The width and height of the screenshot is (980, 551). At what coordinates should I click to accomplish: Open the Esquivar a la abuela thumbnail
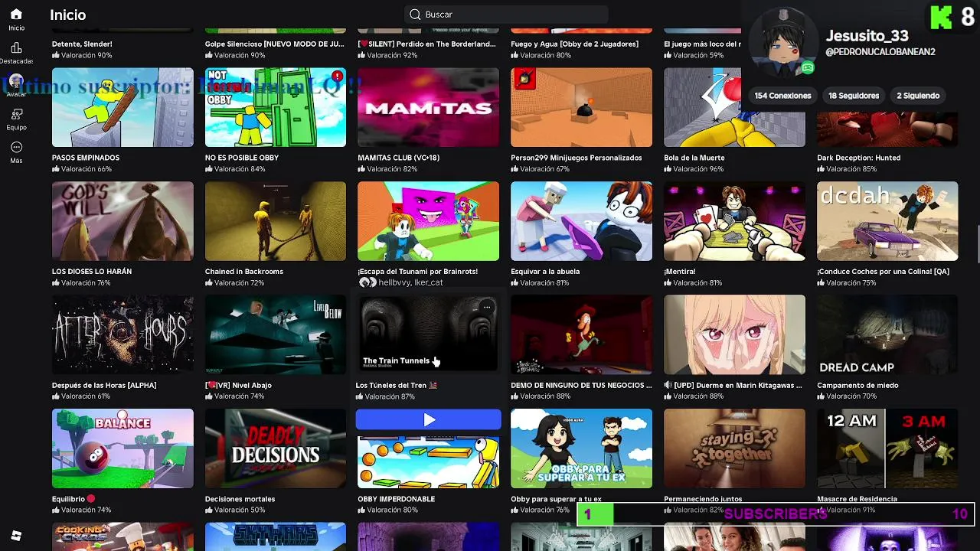pyautogui.click(x=581, y=221)
